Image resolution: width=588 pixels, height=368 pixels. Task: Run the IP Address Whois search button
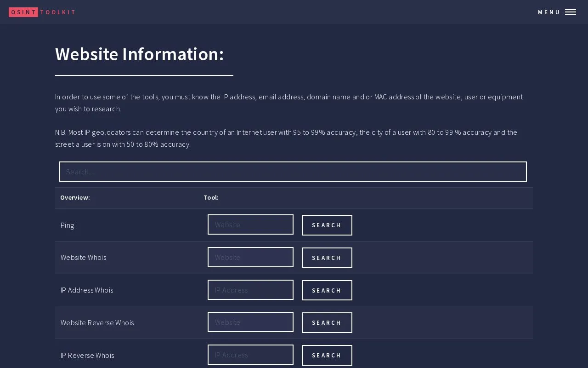point(327,290)
